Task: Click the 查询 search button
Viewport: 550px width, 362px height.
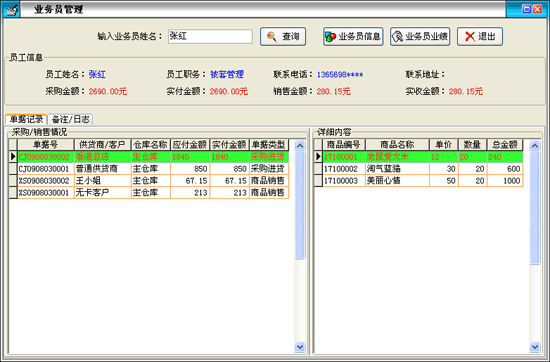Action: pos(283,36)
